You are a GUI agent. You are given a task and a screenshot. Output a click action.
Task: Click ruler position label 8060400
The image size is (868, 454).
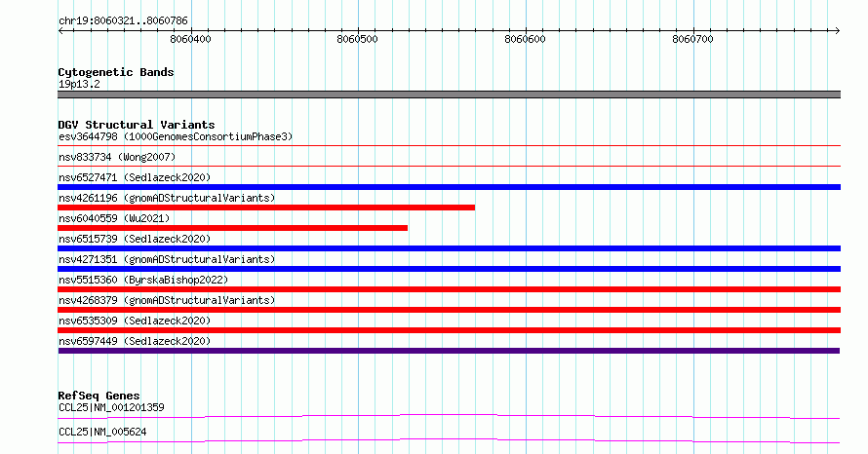(x=190, y=39)
